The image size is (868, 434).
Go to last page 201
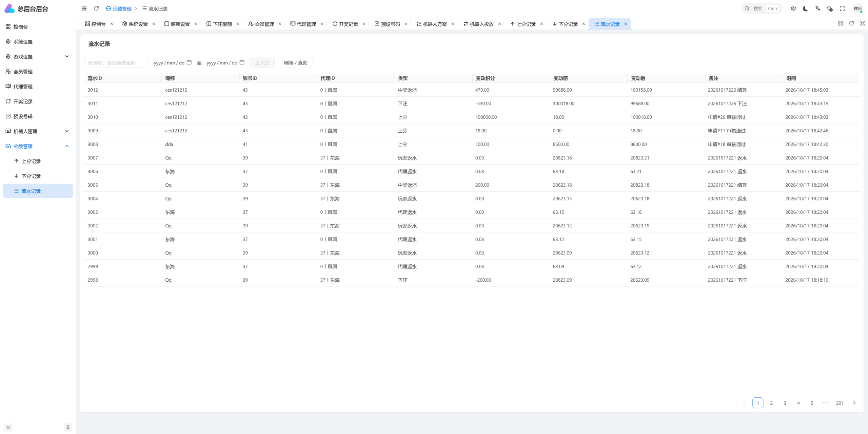pyautogui.click(x=840, y=403)
